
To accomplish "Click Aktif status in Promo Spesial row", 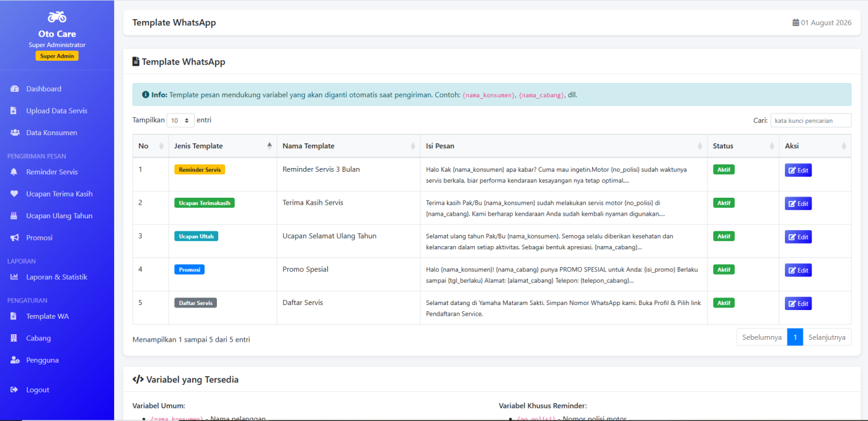I will click(x=724, y=270).
